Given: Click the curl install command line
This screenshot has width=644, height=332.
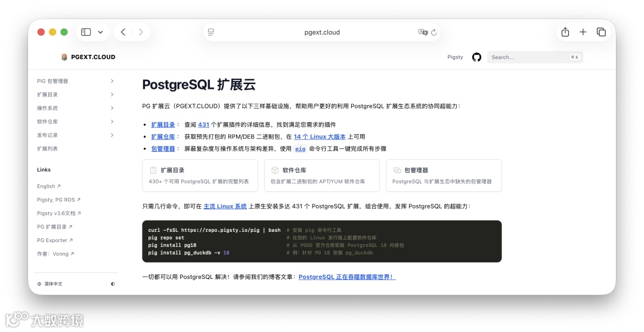Looking at the screenshot, I should (215, 230).
